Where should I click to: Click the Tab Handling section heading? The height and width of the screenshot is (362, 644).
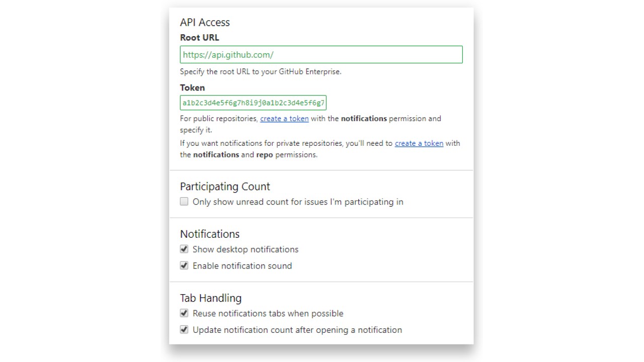tap(211, 298)
